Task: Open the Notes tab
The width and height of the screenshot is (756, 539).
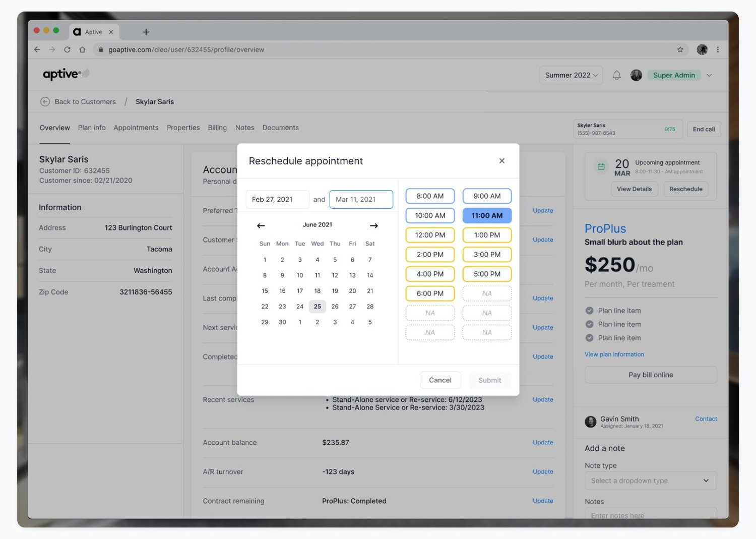Action: click(x=245, y=128)
